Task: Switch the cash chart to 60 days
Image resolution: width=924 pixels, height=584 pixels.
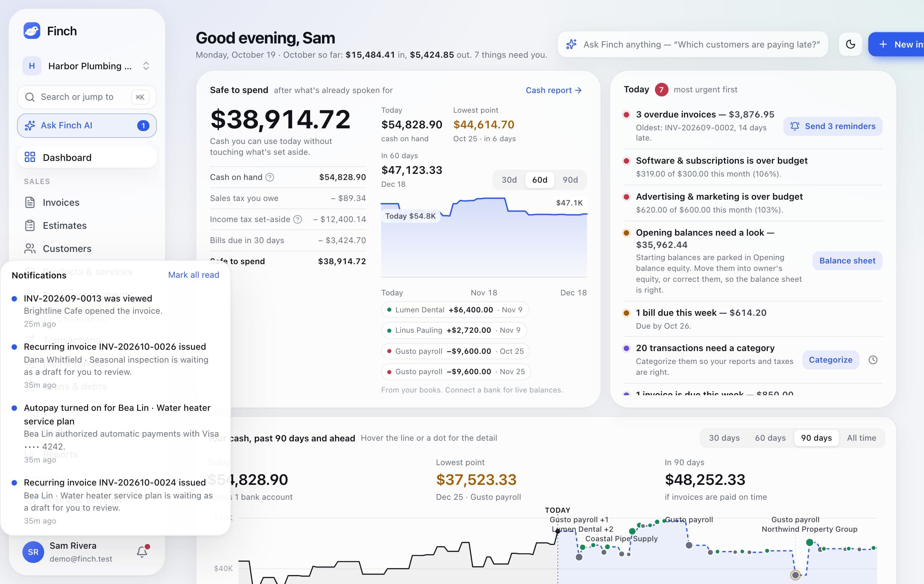Action: coord(770,438)
